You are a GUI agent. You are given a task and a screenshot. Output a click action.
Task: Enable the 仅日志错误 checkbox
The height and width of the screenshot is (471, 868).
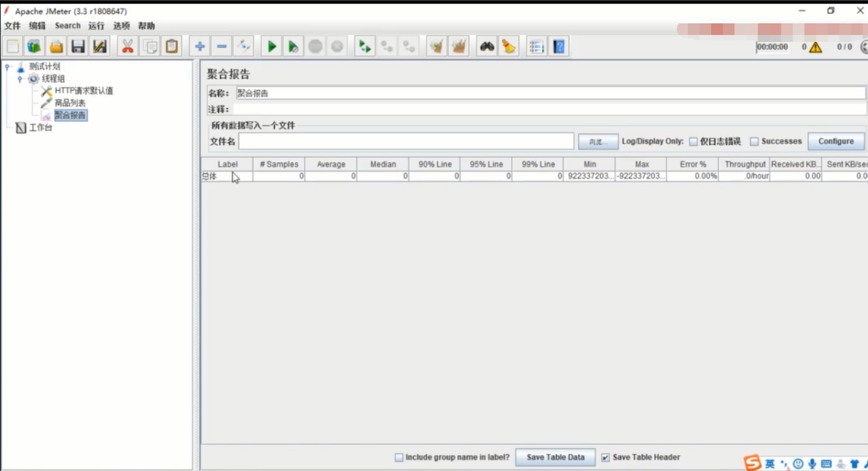click(693, 142)
